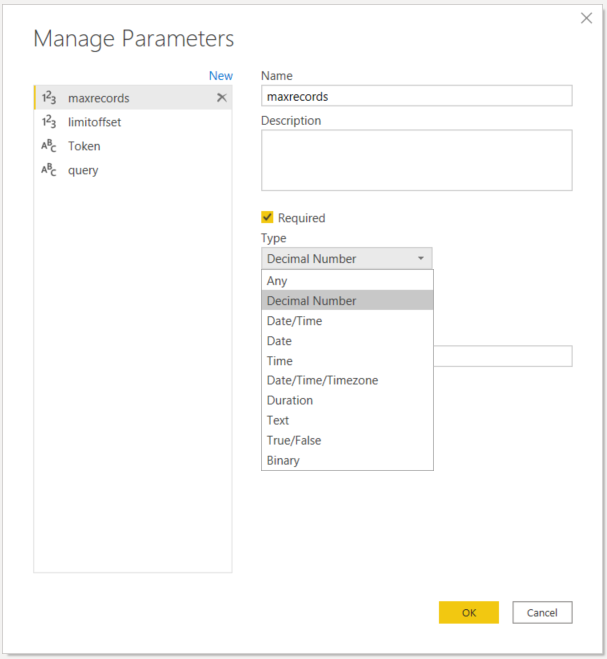607x659 pixels.
Task: Select the maxrecords parameter name in list
Action: point(99,98)
